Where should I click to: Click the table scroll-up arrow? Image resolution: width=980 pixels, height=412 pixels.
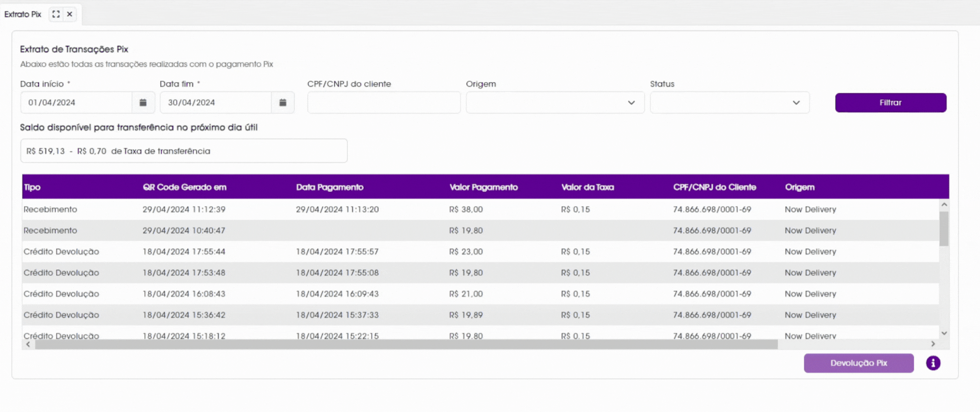944,205
